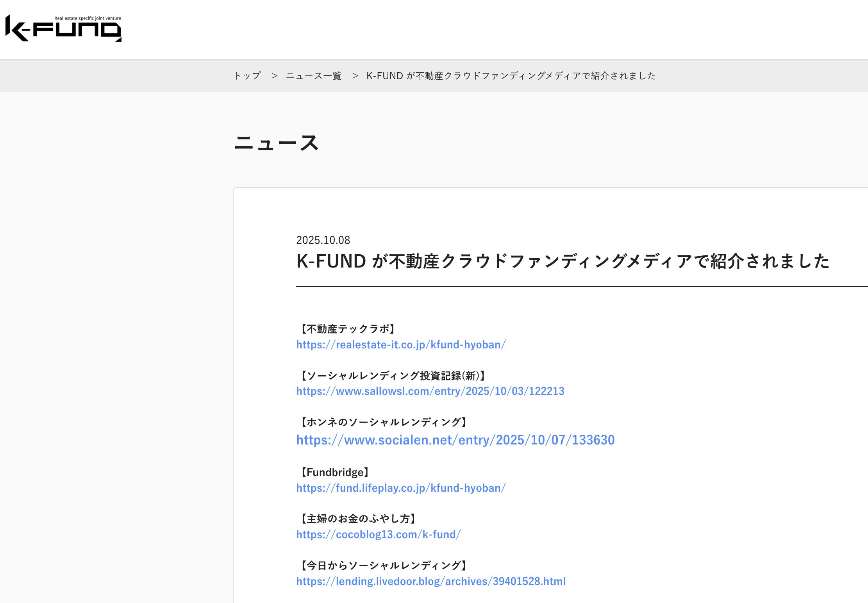Follow the cocoblog13.com k-fund link

pos(378,534)
